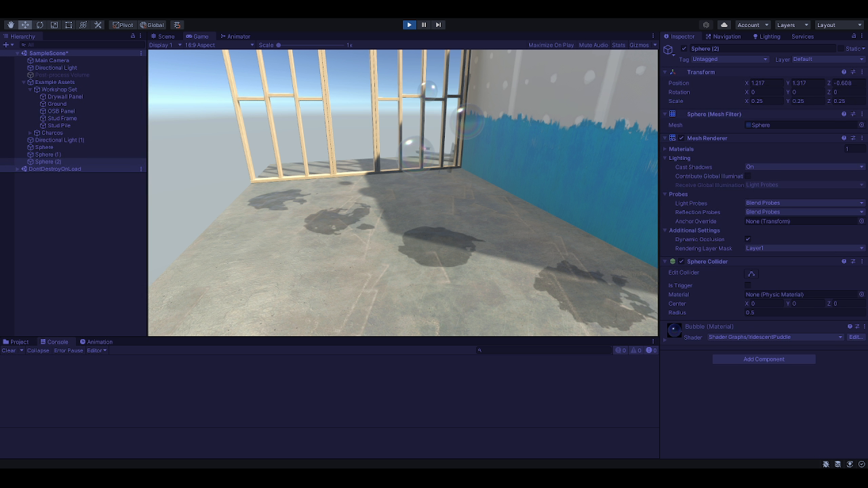Image resolution: width=868 pixels, height=488 pixels.
Task: Open Transform component help icon
Action: pyautogui.click(x=844, y=72)
